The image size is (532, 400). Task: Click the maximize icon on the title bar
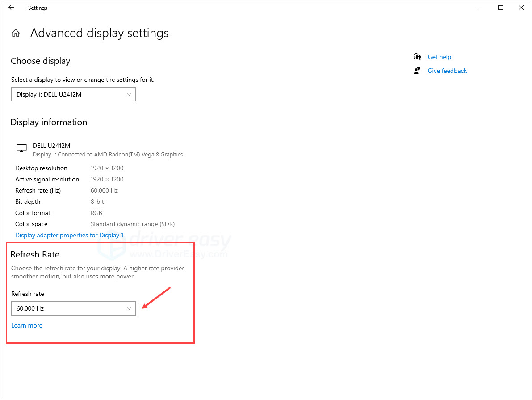500,8
